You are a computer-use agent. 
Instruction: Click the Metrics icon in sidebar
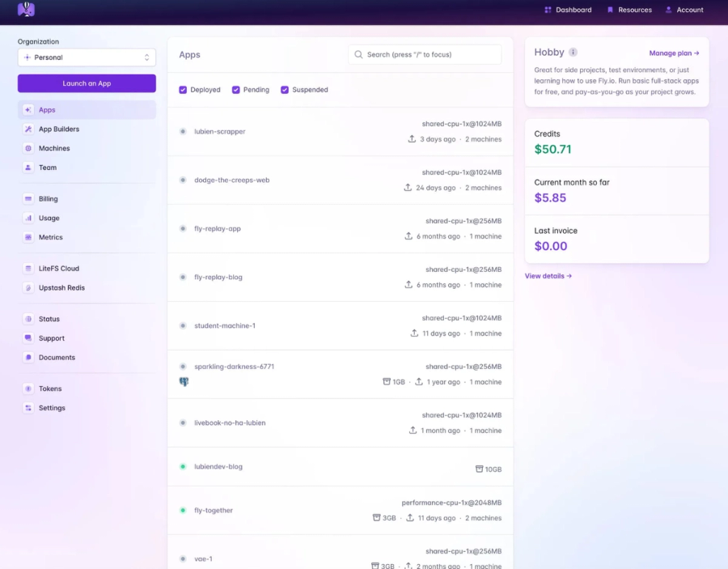tap(28, 237)
